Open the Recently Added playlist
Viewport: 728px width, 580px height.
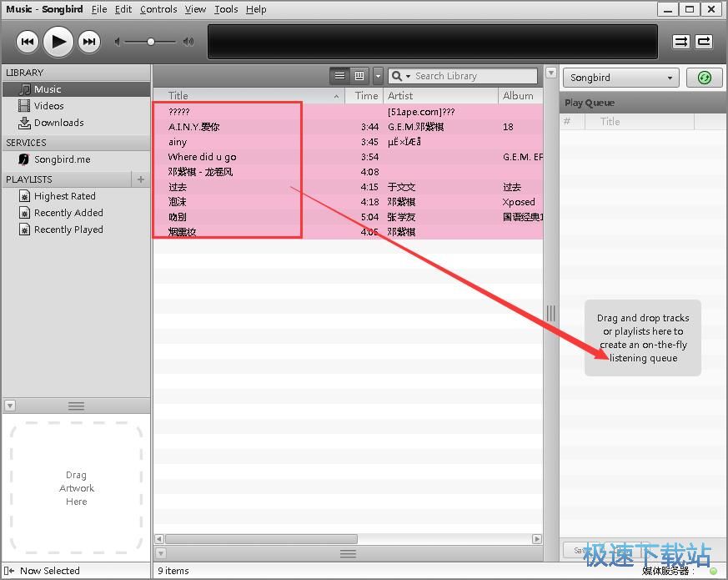[x=76, y=213]
